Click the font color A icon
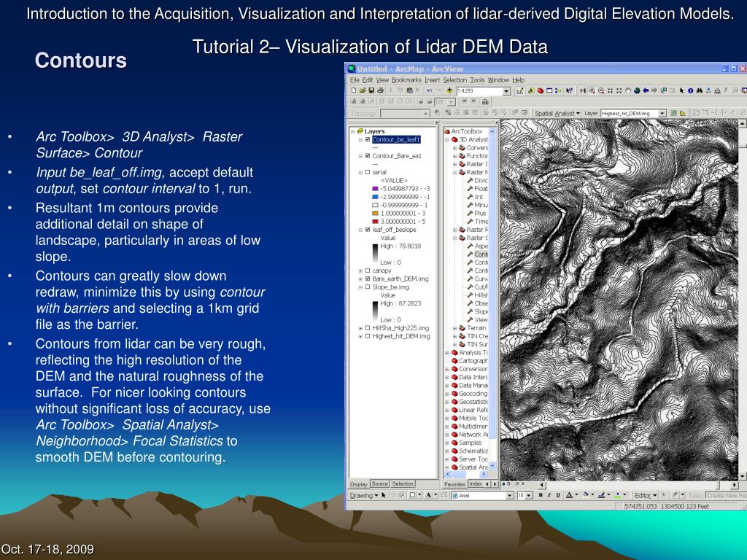This screenshot has height=560, width=747. (x=569, y=495)
